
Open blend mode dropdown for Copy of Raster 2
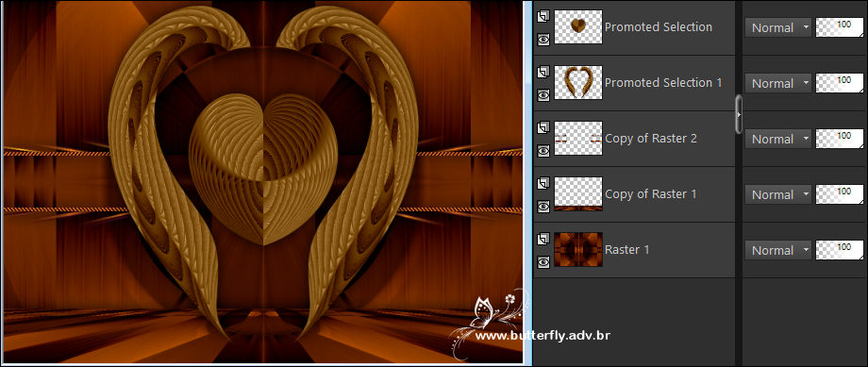coord(777,139)
